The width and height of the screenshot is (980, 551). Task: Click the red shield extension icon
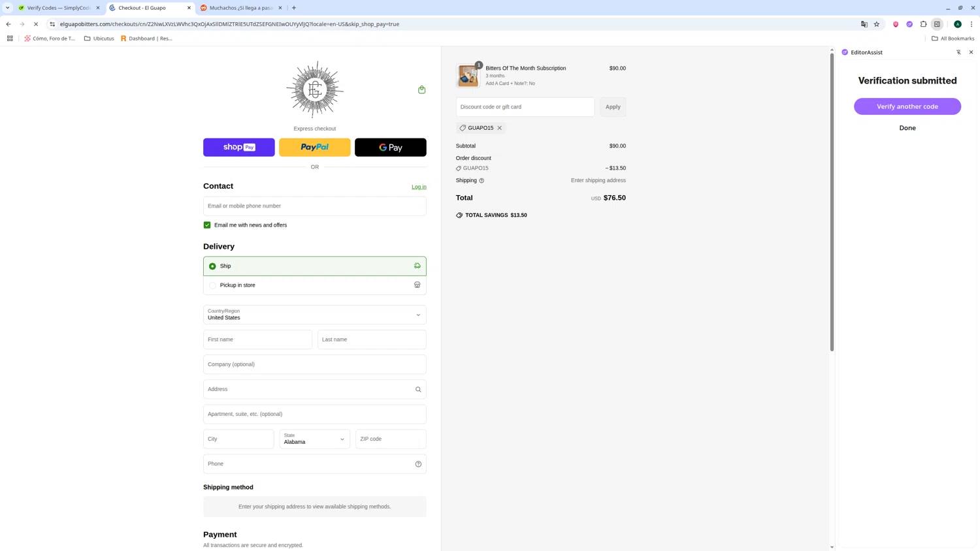point(896,24)
